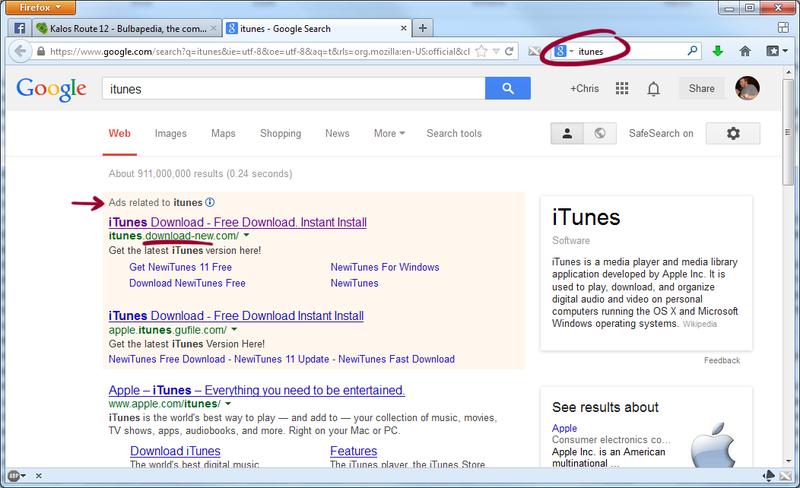The height and width of the screenshot is (488, 800).
Task: Bookmark this page with the star icon
Action: click(x=481, y=52)
